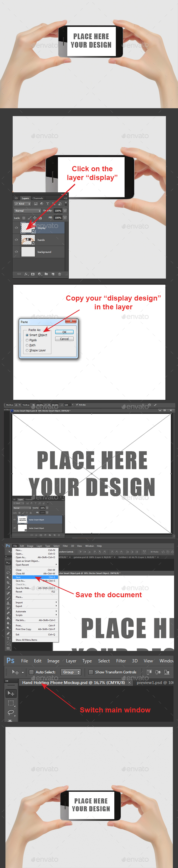178x868 pixels.
Task: Choose Show All Menu Items entry
Action: (x=35, y=640)
